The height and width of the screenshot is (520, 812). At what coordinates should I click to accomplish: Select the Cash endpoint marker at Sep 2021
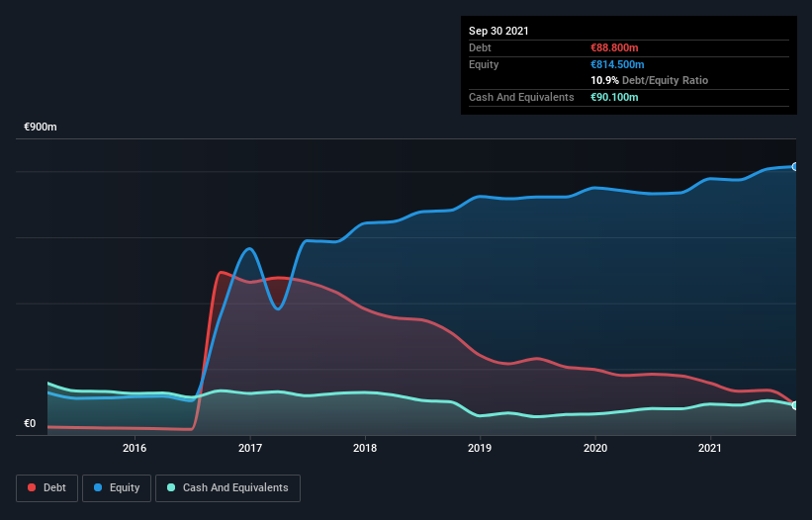tap(795, 405)
